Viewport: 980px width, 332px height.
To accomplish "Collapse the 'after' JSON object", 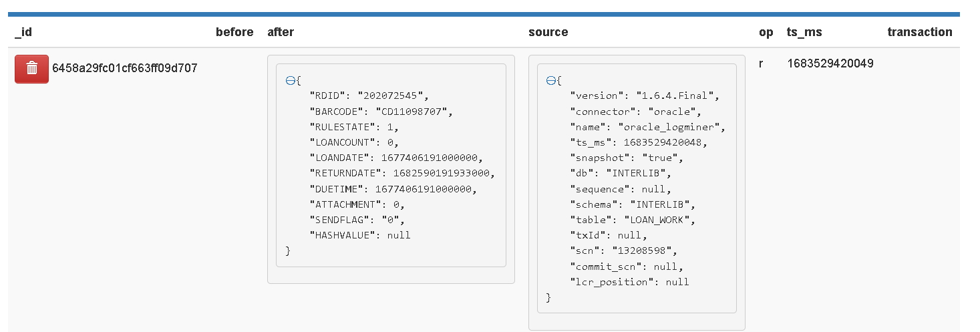I will coord(289,81).
